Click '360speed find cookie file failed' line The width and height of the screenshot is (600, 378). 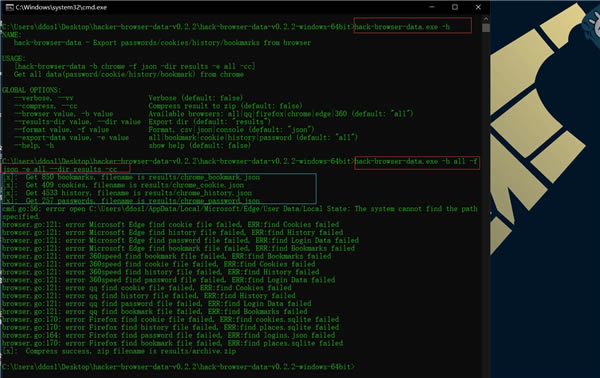(x=158, y=264)
